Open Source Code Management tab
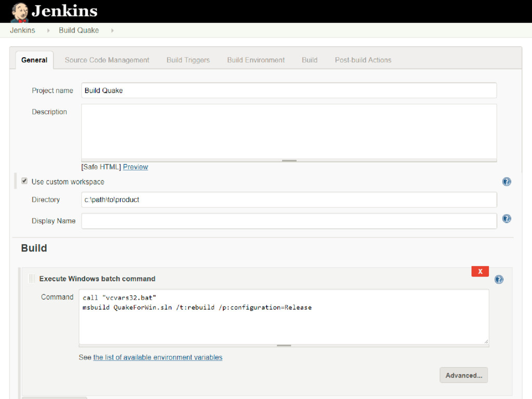532x399 pixels. click(107, 60)
